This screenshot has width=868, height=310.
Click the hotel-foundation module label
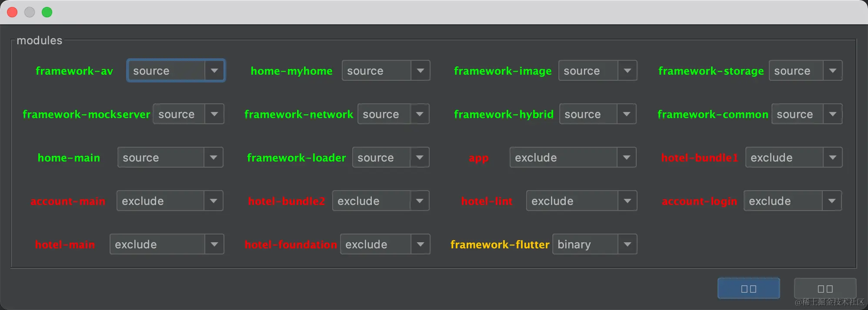290,244
